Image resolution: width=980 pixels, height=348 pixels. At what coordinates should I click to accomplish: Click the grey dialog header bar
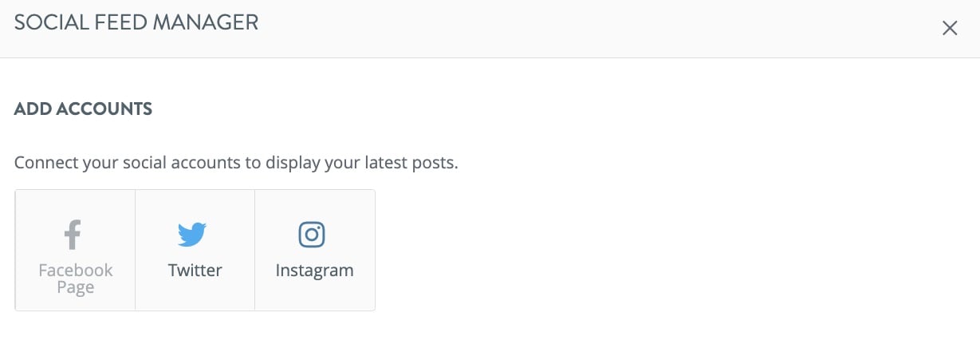tap(490, 29)
